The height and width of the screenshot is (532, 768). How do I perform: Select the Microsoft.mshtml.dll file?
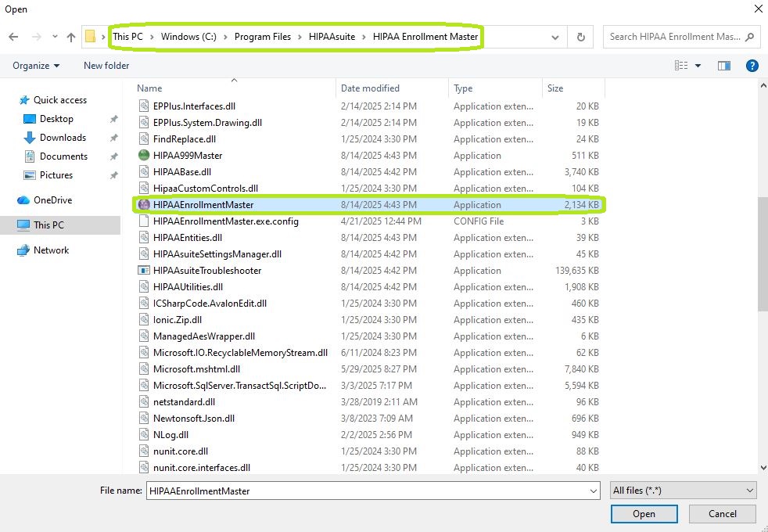pos(196,368)
